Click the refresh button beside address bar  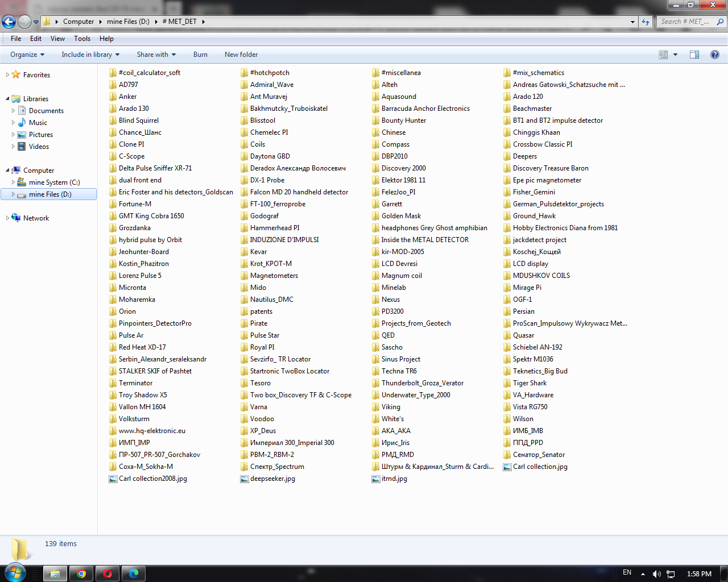point(646,22)
